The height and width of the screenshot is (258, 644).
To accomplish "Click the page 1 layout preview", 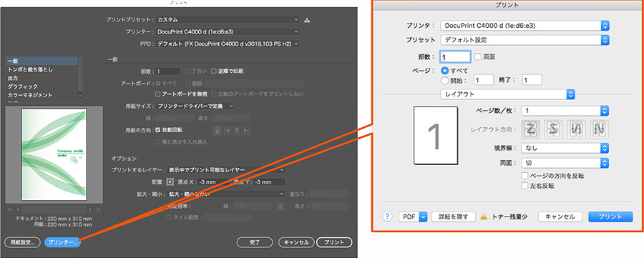I will [x=436, y=135].
